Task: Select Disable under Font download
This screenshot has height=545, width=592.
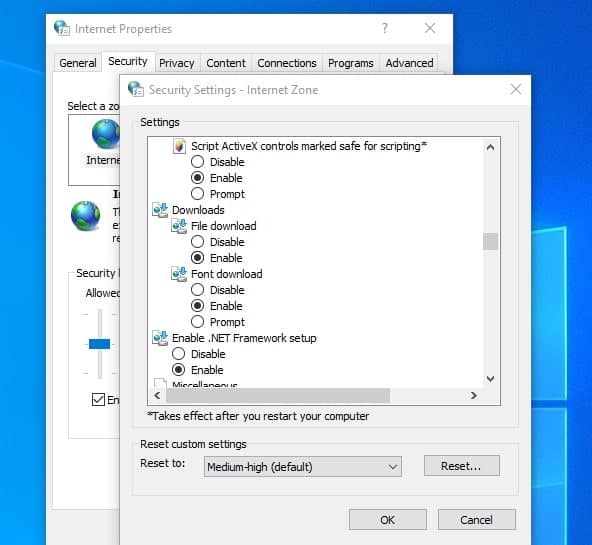Action: [x=197, y=290]
